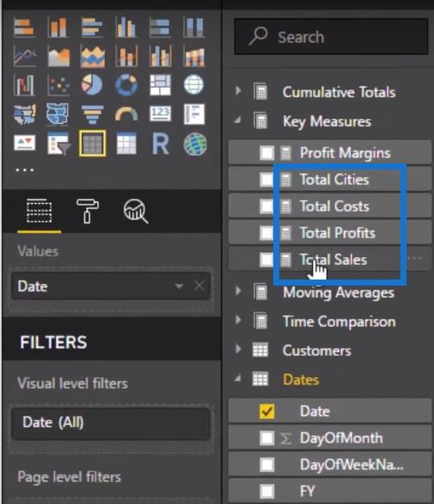Open the Date field dropdown arrow
The height and width of the screenshot is (504, 434).
click(179, 286)
